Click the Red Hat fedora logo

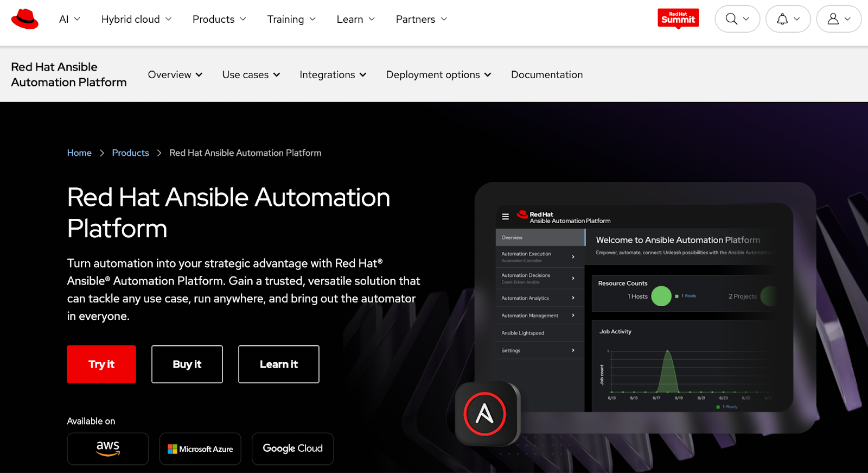pos(25,19)
